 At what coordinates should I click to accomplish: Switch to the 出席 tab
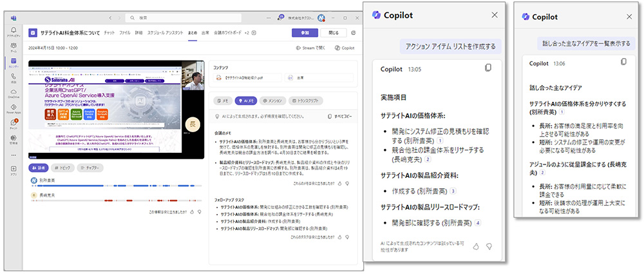click(205, 33)
